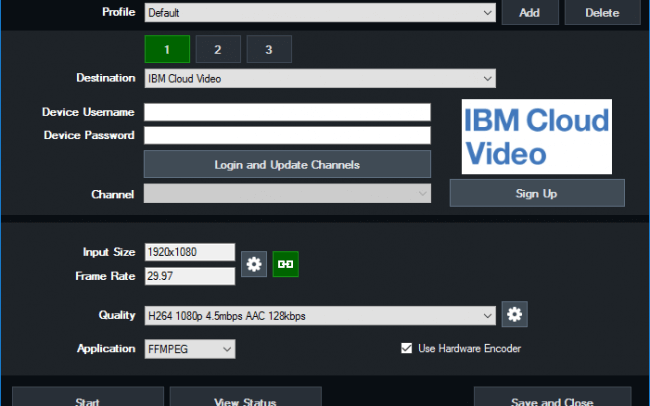Click the Sign Up button
This screenshot has width=650, height=406.
pos(537,193)
